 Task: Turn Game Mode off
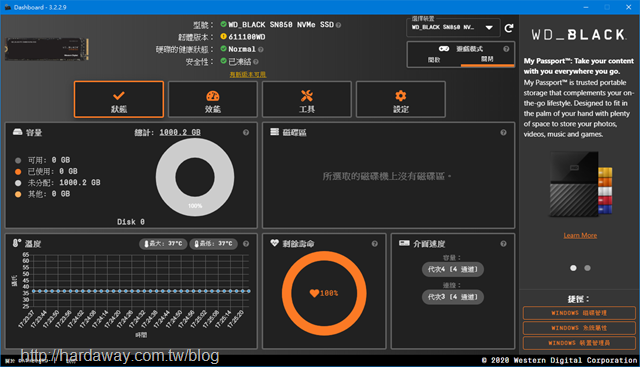point(487,60)
